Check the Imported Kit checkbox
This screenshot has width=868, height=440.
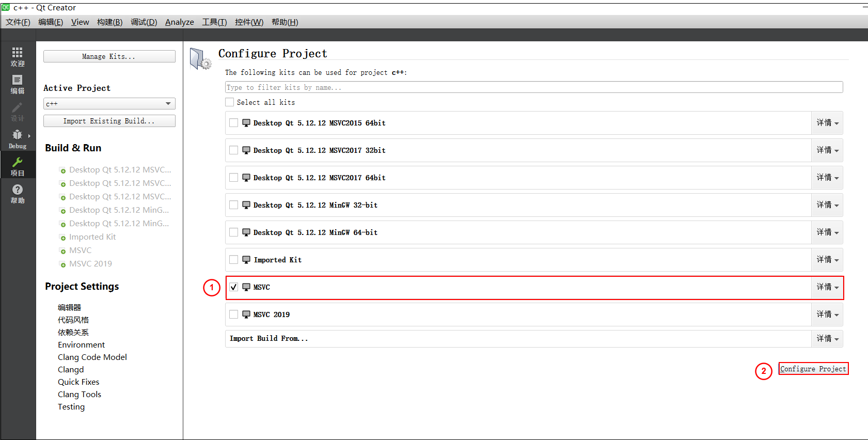234,260
